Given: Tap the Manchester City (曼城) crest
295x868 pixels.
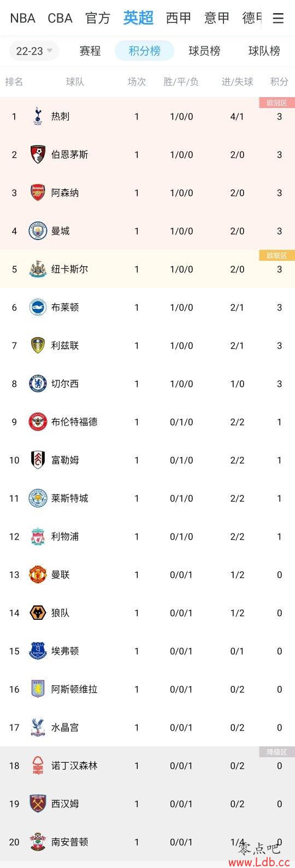Looking at the screenshot, I should [x=38, y=231].
